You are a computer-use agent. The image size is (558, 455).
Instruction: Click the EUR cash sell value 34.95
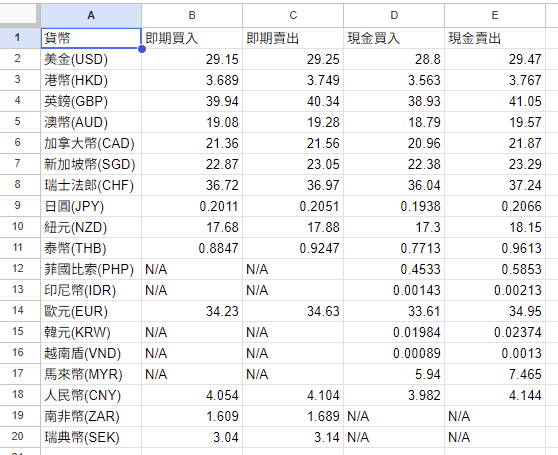495,311
